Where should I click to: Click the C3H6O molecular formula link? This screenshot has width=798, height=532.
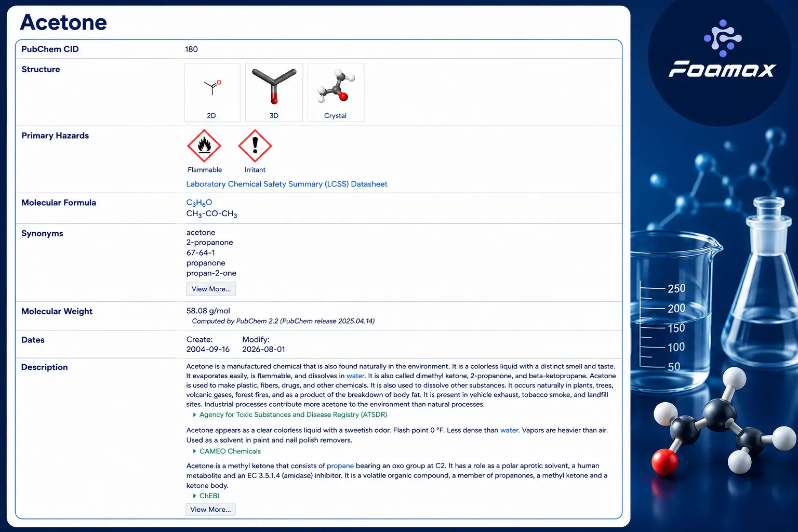[x=199, y=203]
